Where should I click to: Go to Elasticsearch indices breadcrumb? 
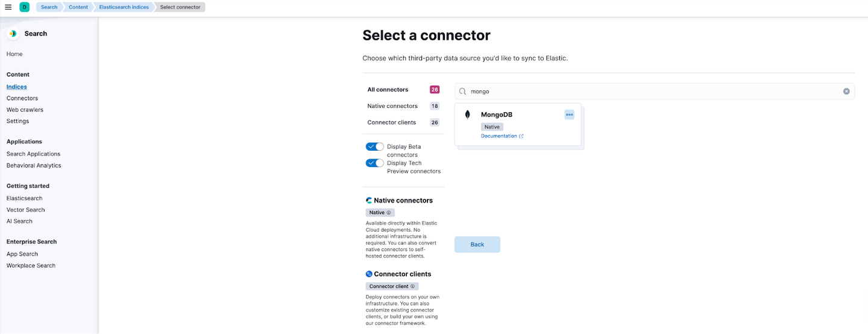pos(124,7)
